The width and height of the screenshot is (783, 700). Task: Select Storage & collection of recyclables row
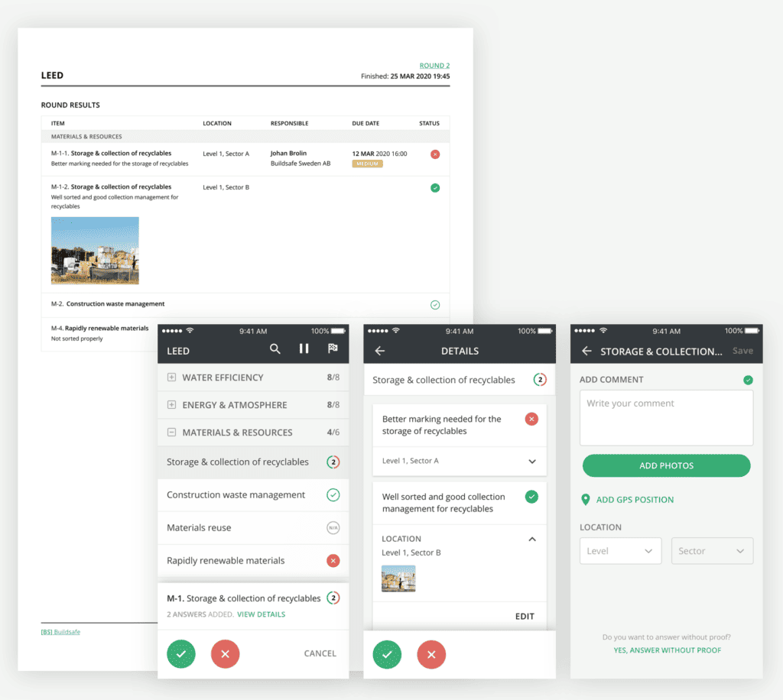pyautogui.click(x=238, y=462)
